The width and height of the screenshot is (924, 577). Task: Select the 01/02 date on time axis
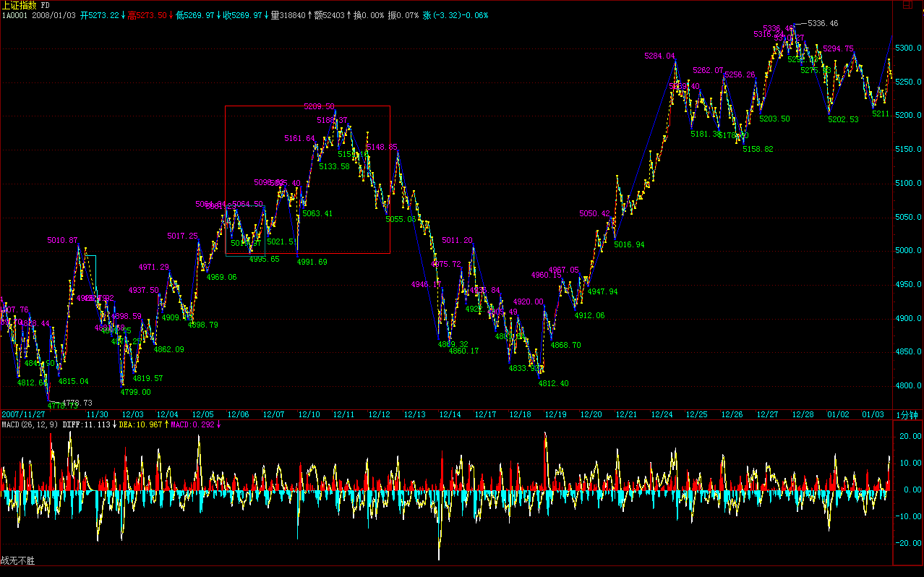[x=838, y=414]
